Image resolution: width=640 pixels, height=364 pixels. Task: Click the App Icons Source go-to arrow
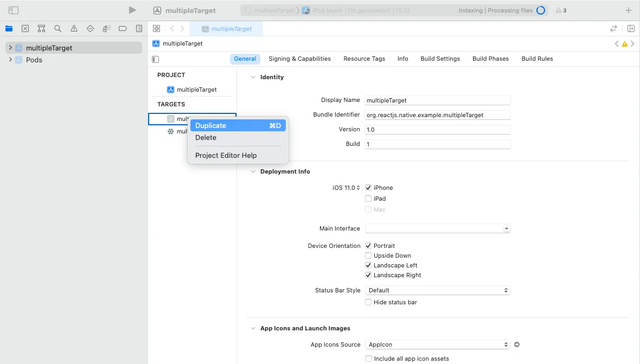(x=517, y=344)
